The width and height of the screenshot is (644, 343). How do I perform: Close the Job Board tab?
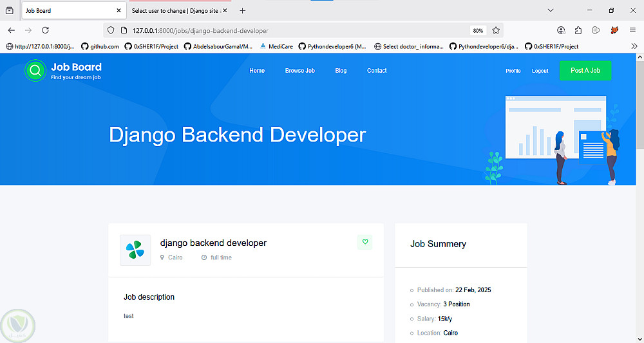click(118, 11)
